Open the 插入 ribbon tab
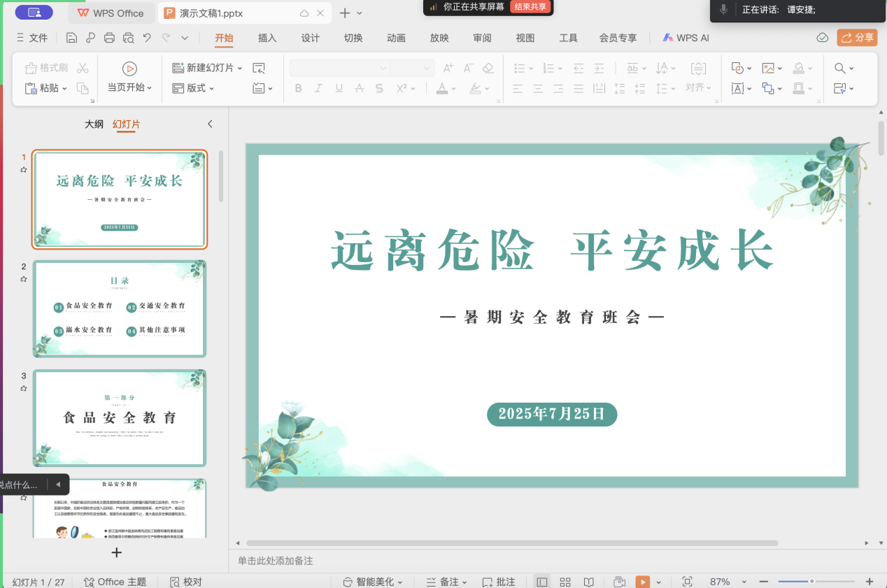Image resolution: width=887 pixels, height=588 pixels. 267,38
